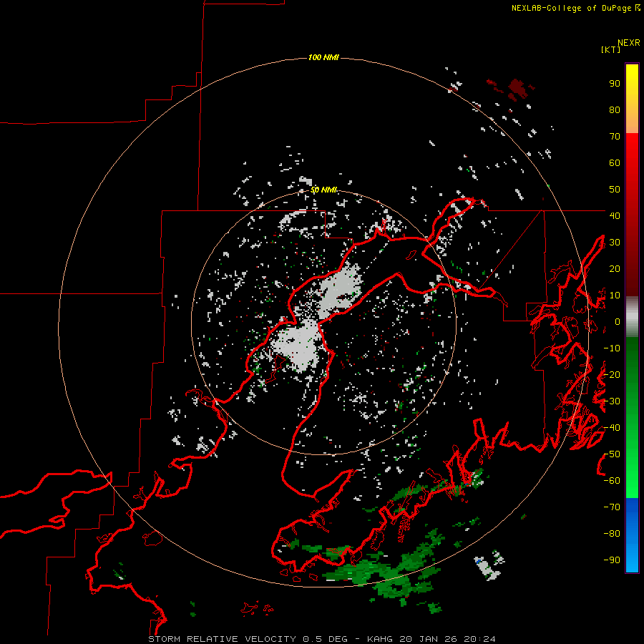The width and height of the screenshot is (644, 644).
Task: Click the NEXR label above color scale
Action: [x=629, y=43]
